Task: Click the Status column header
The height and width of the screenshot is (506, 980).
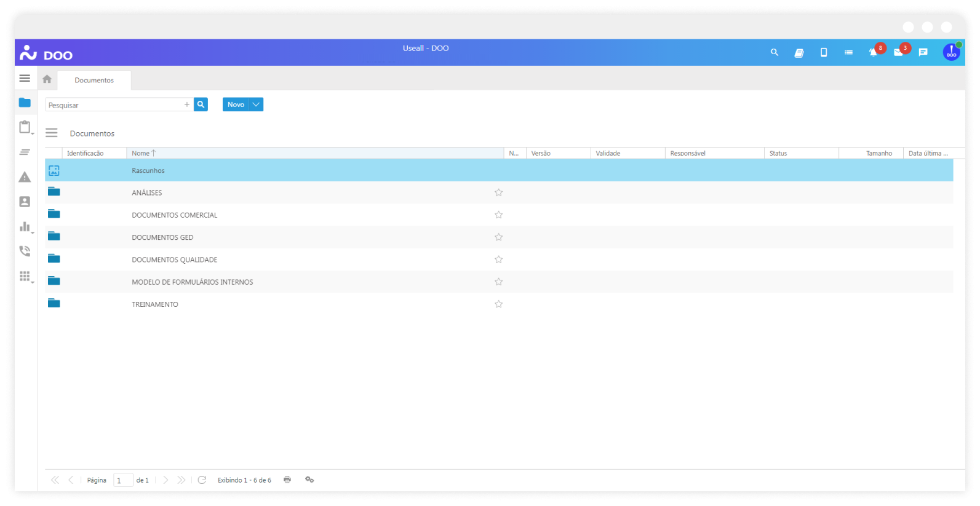Action: pos(802,153)
